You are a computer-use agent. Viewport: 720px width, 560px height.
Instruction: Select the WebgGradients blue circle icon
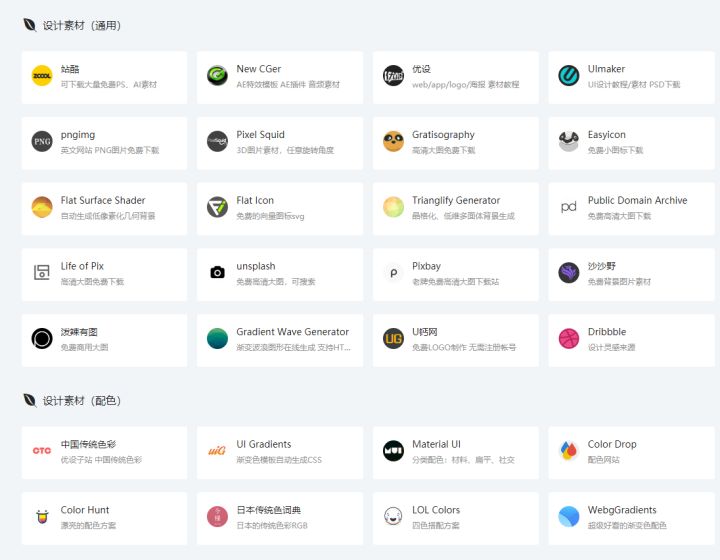[x=568, y=517]
